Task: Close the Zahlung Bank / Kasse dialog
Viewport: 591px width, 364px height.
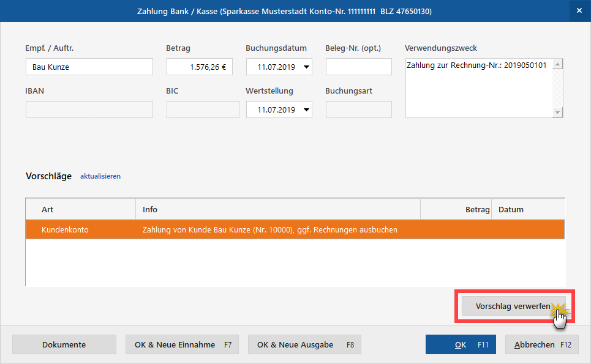Action: [x=579, y=11]
